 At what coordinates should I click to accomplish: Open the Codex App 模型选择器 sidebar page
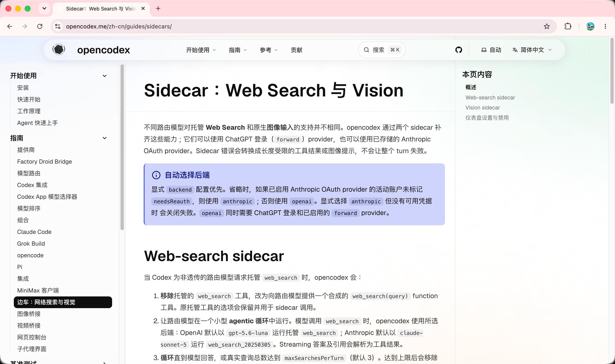[47, 197]
